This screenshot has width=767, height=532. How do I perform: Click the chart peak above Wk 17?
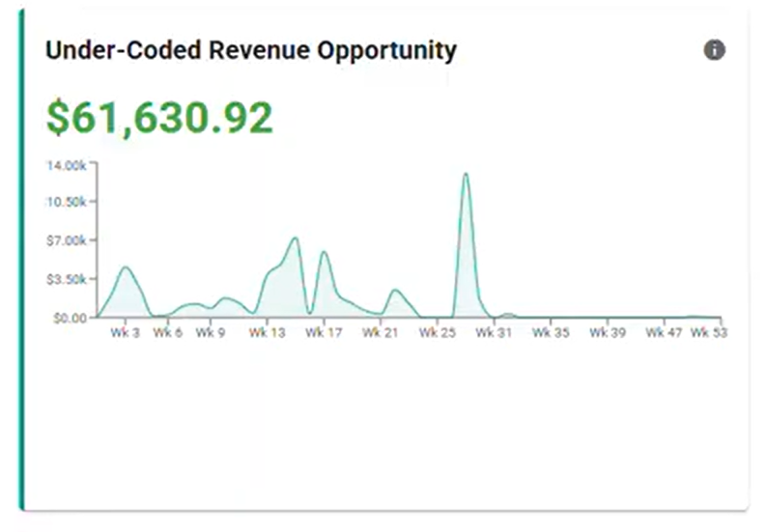[x=324, y=252]
